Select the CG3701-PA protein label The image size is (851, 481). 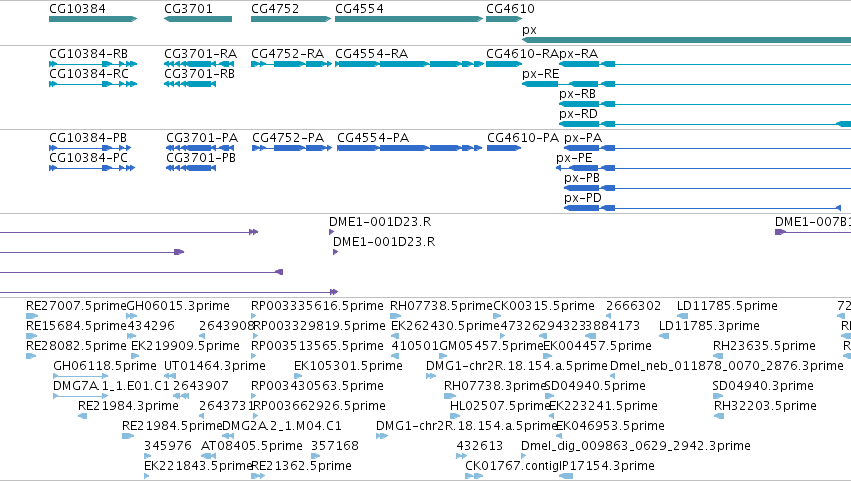pos(202,138)
